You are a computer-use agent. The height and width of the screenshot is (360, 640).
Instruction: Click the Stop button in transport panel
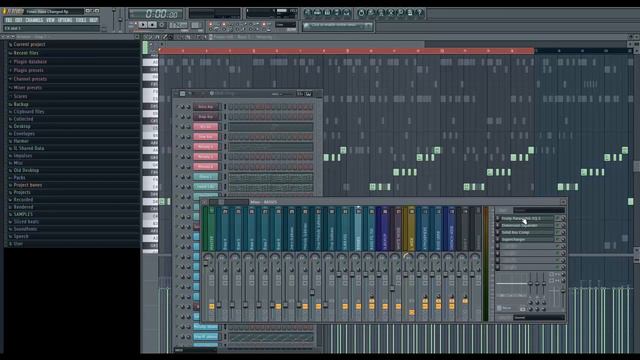[152, 25]
